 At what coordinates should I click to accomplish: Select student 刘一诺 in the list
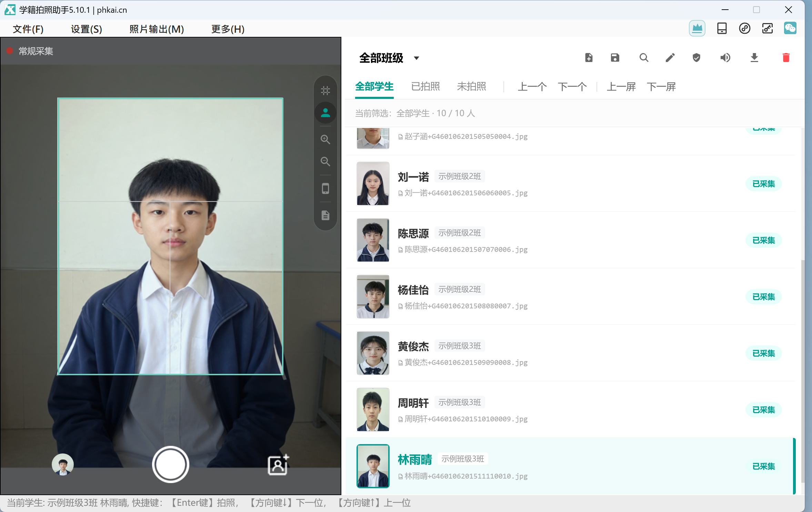[x=570, y=184]
